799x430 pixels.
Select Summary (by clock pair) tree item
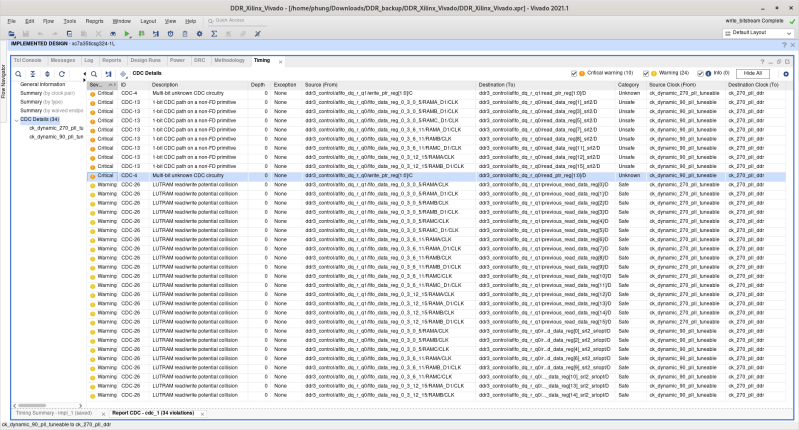47,93
